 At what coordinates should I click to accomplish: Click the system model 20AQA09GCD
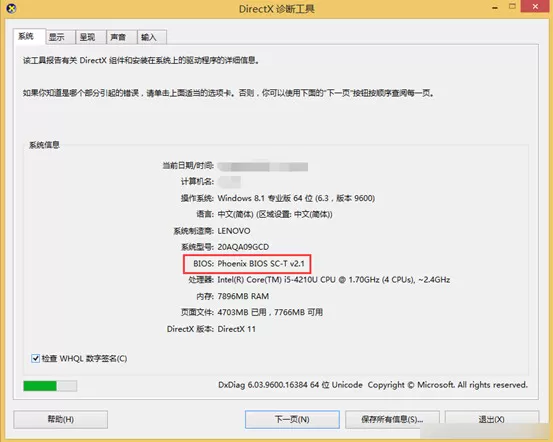tap(243, 247)
